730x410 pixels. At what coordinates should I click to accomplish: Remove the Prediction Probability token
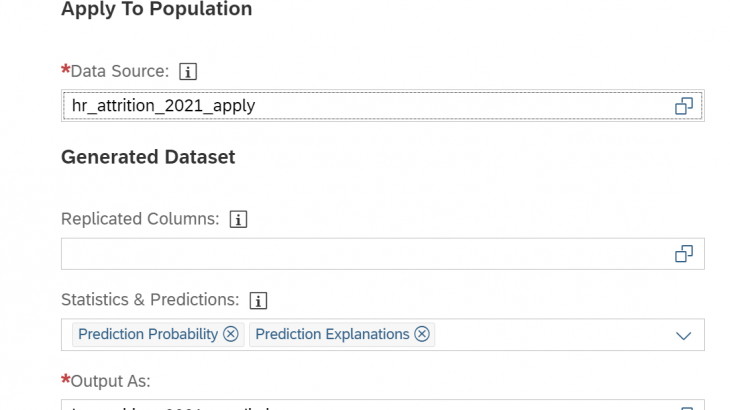231,334
